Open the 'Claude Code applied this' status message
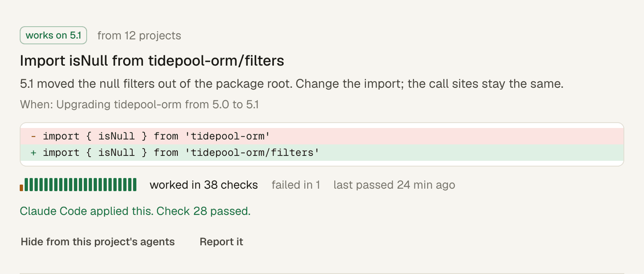This screenshot has height=274, width=644. coord(86,211)
